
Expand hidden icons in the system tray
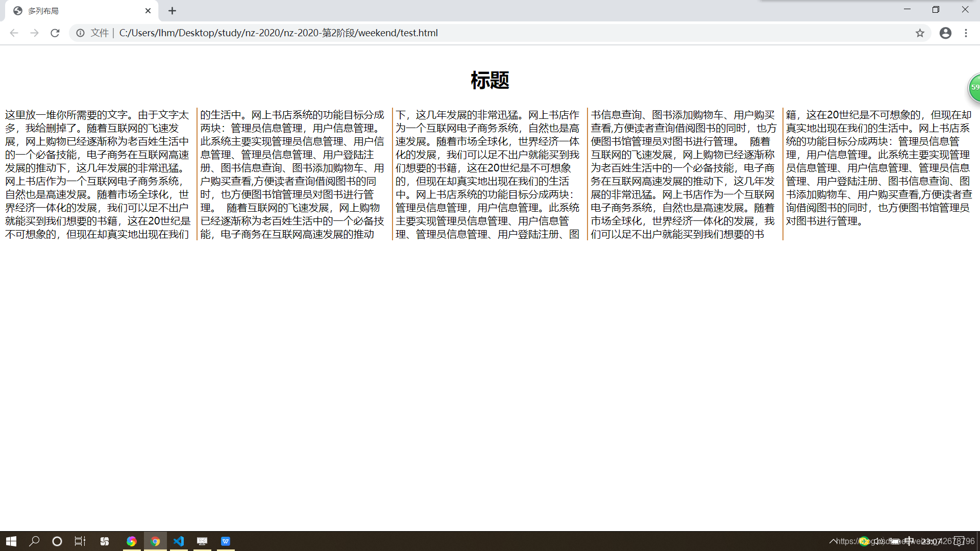(833, 541)
